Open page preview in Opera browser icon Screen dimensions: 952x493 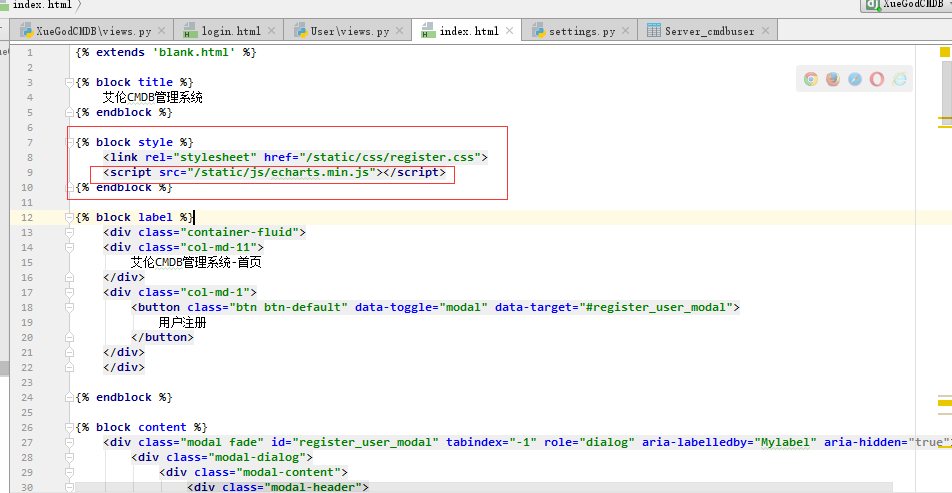[x=877, y=79]
